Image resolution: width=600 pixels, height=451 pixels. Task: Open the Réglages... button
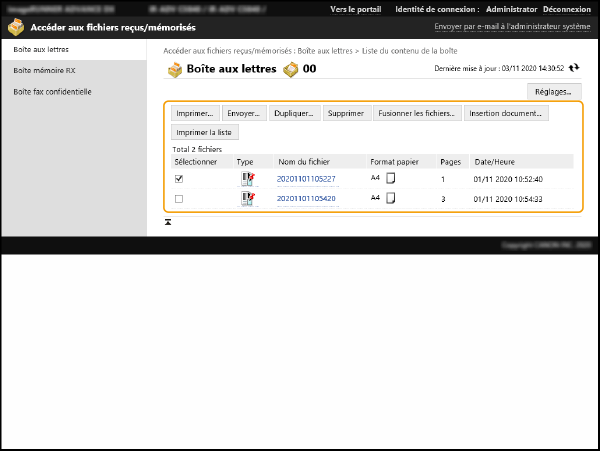(x=553, y=92)
